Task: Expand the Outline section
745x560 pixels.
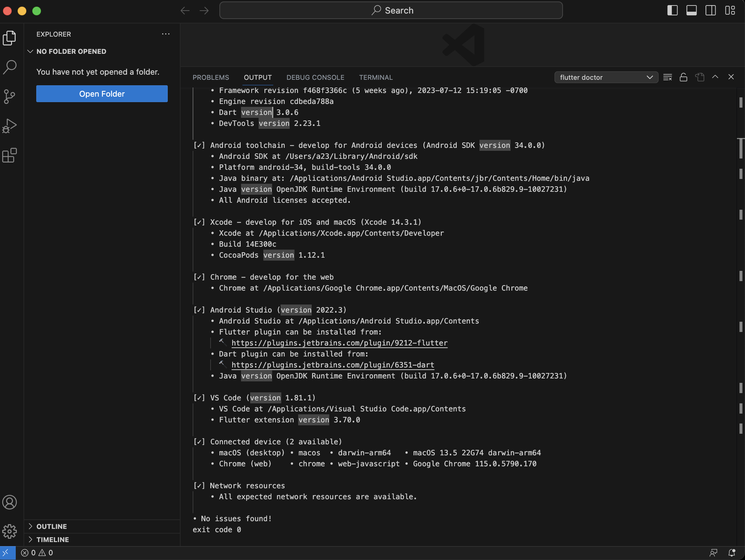Action: coord(102,526)
